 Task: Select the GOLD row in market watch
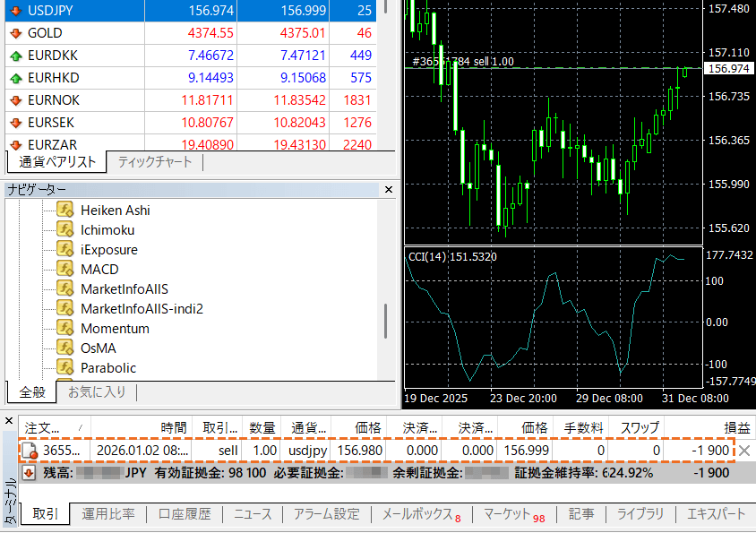pyautogui.click(x=45, y=33)
